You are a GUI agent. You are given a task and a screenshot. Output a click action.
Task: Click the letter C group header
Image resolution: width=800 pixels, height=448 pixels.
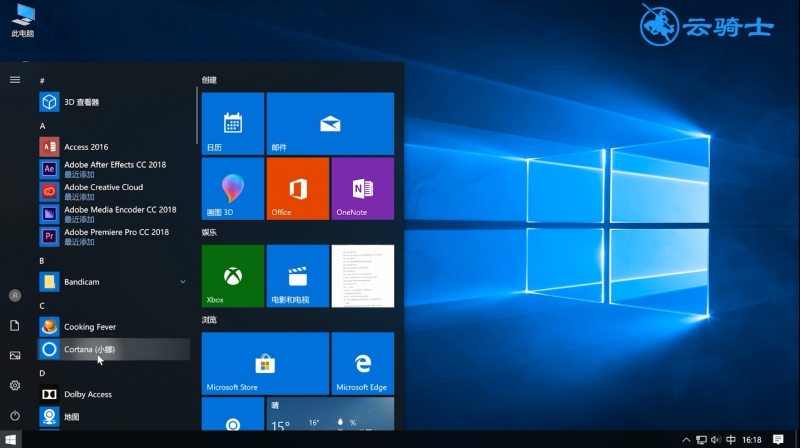(x=42, y=306)
